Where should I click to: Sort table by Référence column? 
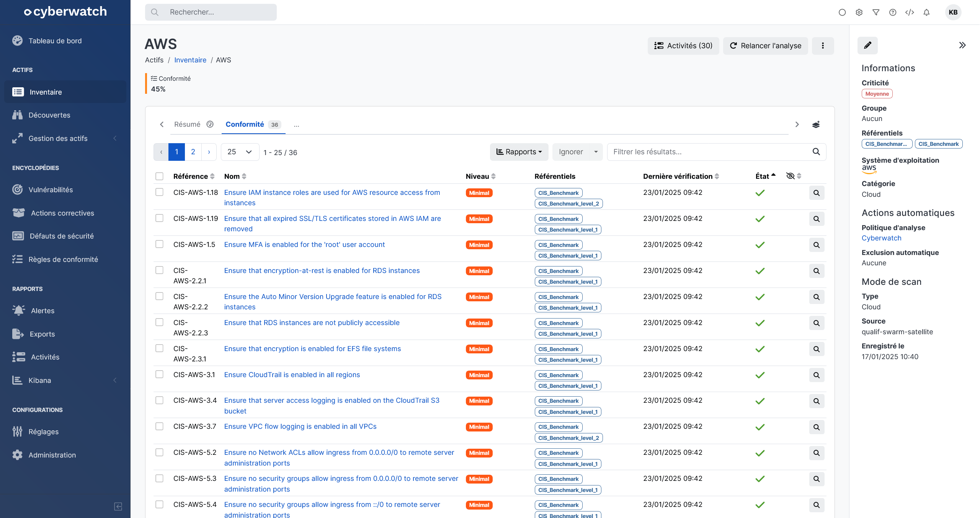(x=194, y=176)
